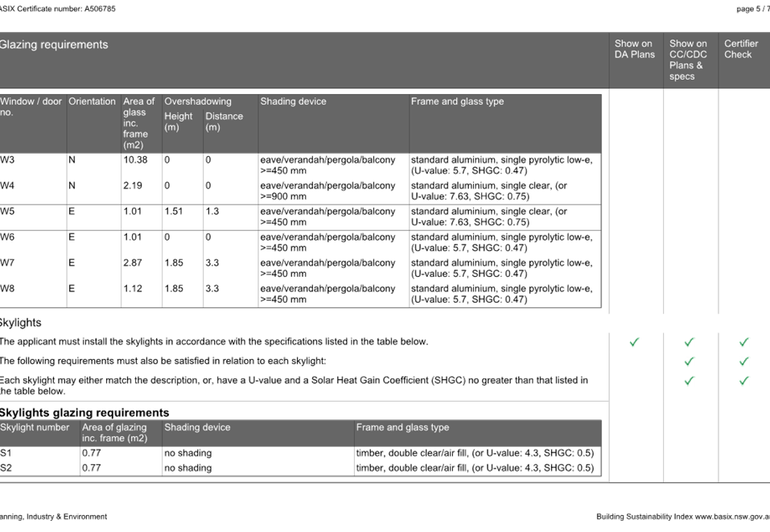Click the CC/CDC checkmark on the 'following requirements' row
The height and width of the screenshot is (532, 770).
689,361
